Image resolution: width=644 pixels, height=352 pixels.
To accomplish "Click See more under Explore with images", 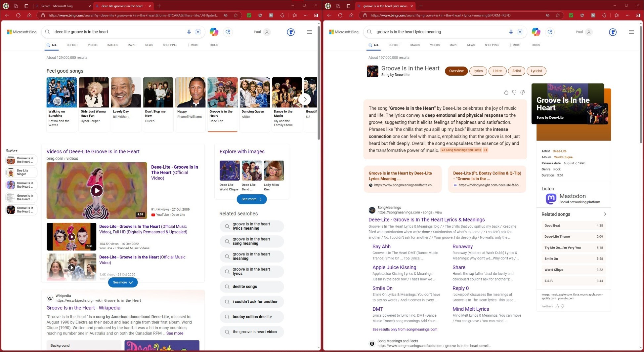I will pos(252,199).
